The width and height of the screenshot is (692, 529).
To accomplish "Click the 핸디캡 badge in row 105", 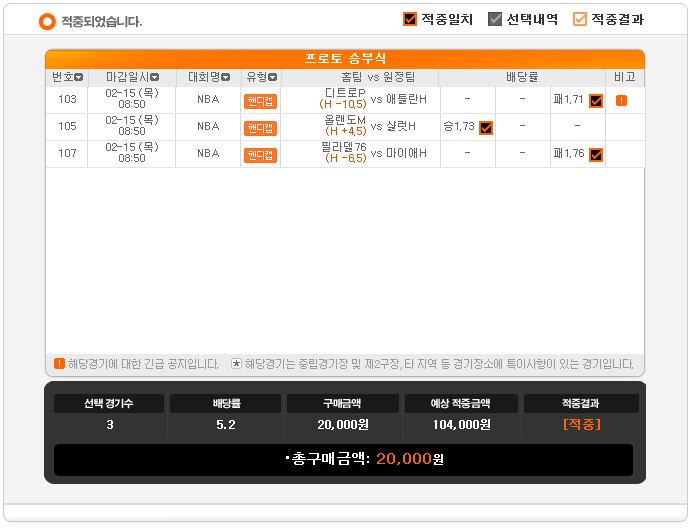I will (x=260, y=128).
